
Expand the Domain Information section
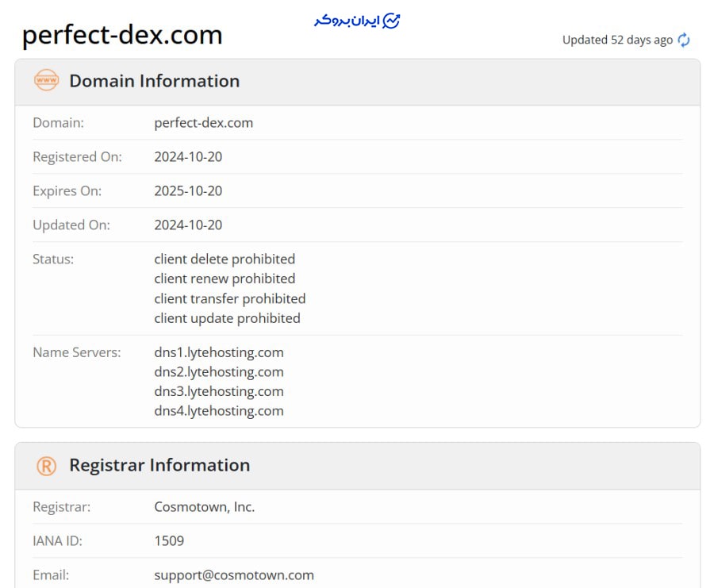coord(155,81)
